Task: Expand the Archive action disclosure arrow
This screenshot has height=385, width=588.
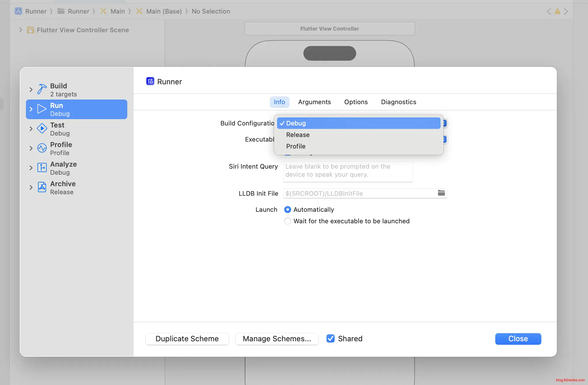Action: pos(31,187)
